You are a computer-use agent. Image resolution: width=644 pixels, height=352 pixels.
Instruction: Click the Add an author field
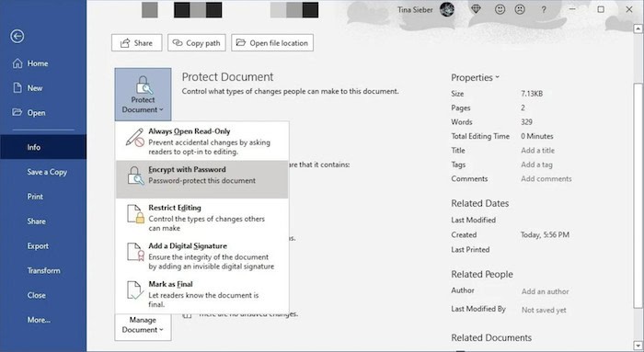(545, 291)
